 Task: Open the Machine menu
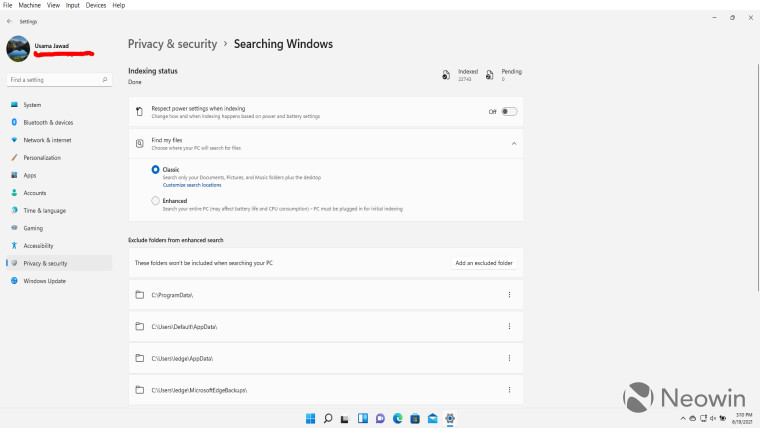30,5
